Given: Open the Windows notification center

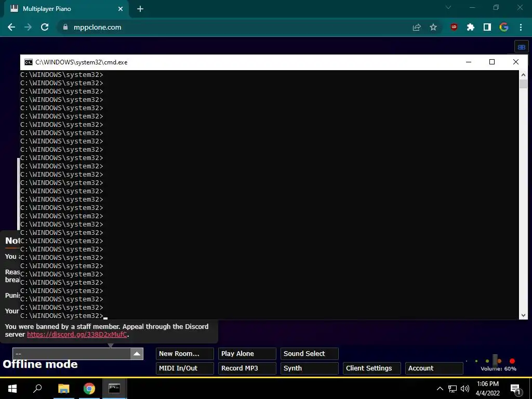Looking at the screenshot, I should click(515, 389).
